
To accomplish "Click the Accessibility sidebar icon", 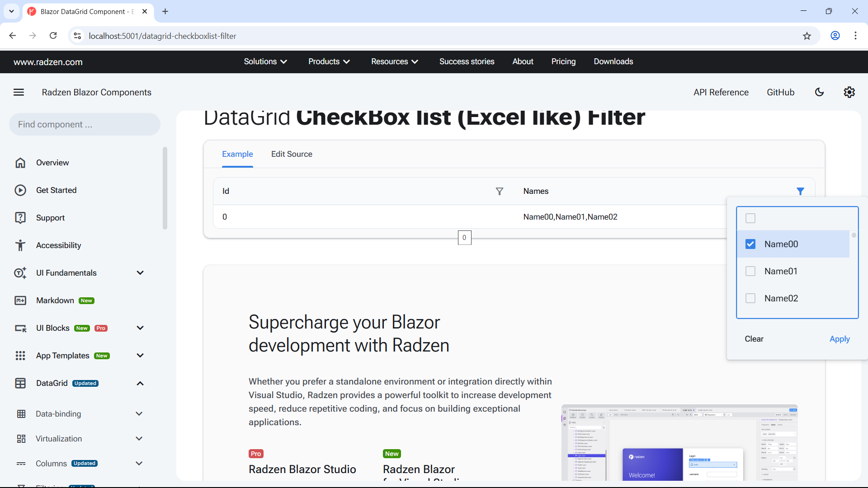I will [20, 245].
